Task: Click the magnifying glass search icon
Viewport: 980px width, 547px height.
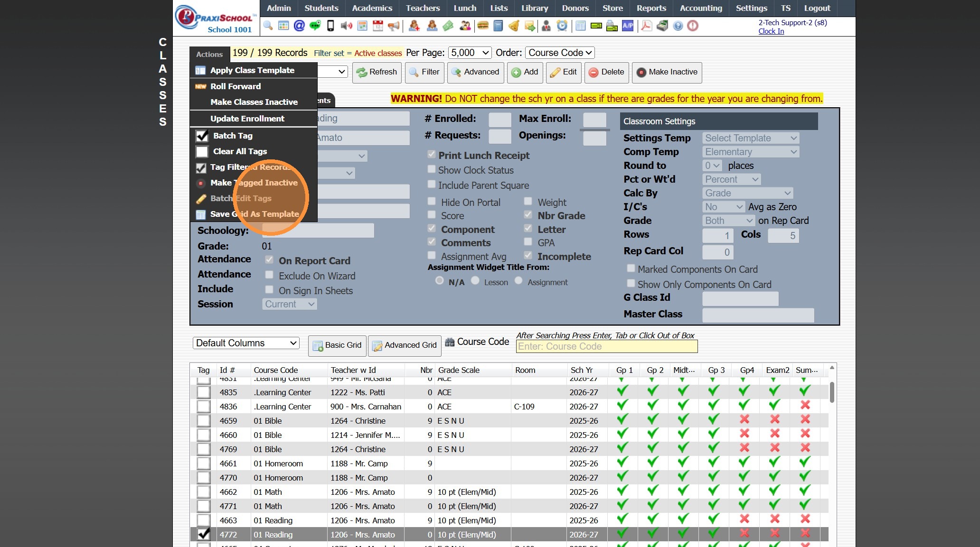Action: [x=268, y=26]
